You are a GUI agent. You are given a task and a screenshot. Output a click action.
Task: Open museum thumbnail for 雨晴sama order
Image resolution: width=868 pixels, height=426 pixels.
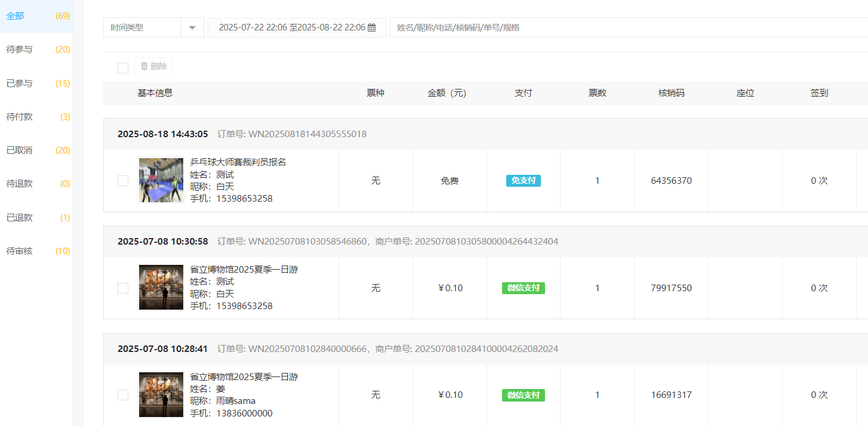point(161,395)
